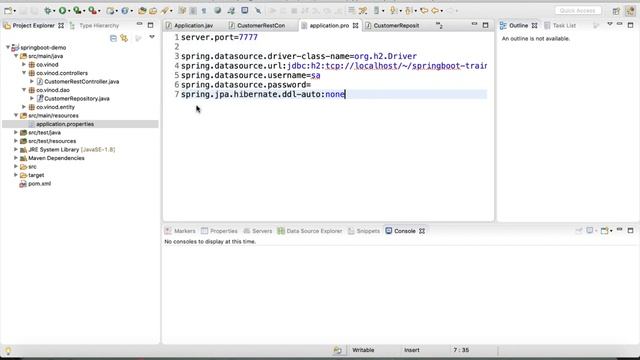The height and width of the screenshot is (360, 640).
Task: Select src/test/resources folder
Action: [52, 141]
